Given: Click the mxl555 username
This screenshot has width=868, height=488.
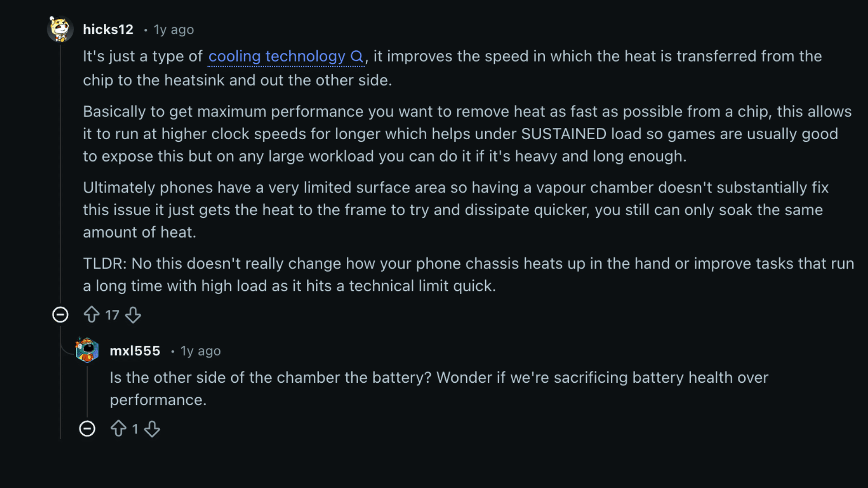Looking at the screenshot, I should pos(135,351).
